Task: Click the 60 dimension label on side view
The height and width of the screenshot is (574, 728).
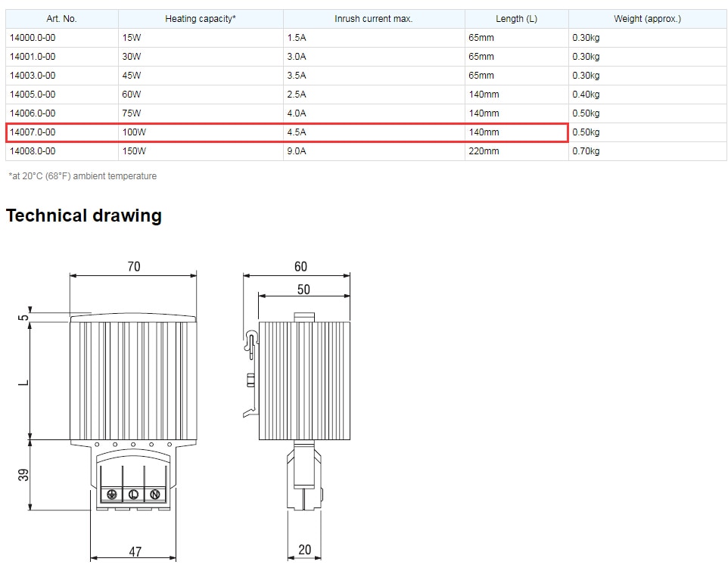Action: coord(300,266)
